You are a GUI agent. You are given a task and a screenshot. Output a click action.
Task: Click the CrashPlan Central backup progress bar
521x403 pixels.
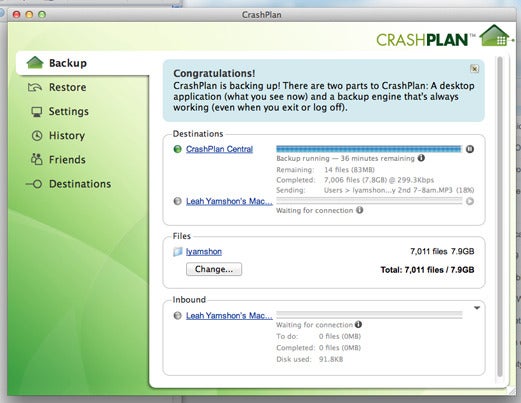coord(369,149)
